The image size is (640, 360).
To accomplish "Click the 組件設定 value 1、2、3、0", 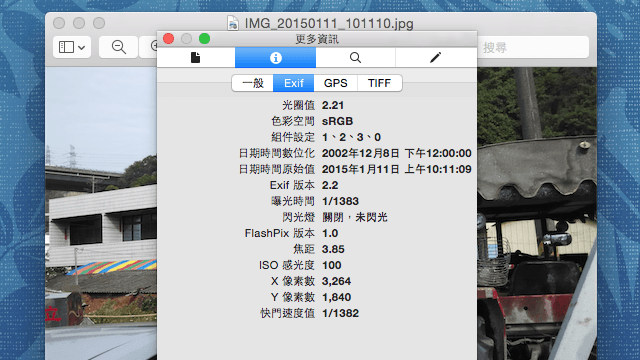I will point(351,137).
